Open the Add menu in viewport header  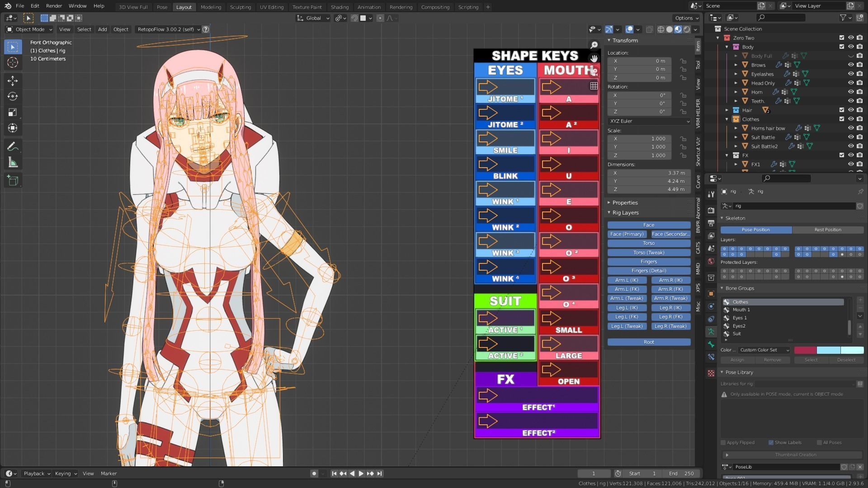103,29
